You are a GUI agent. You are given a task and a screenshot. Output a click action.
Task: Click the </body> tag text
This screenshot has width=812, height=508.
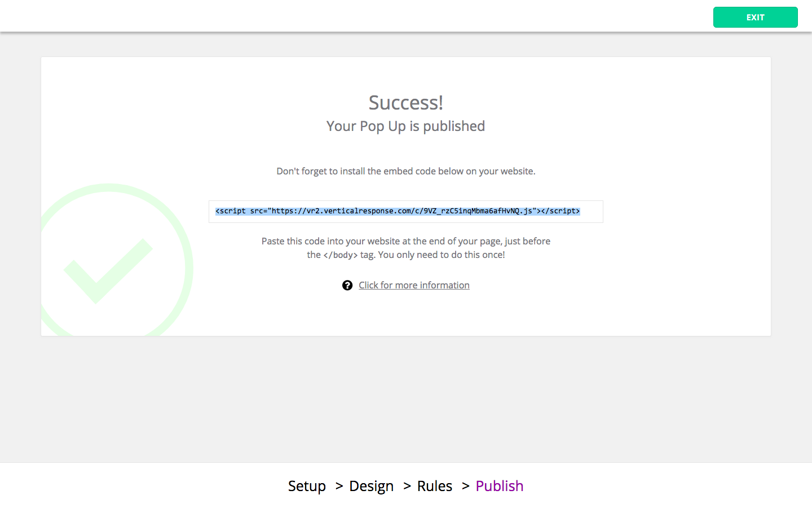coord(341,255)
